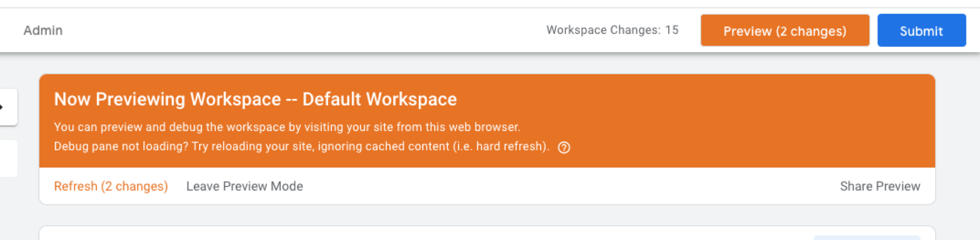Submit the workspace with the blue button

point(921,30)
